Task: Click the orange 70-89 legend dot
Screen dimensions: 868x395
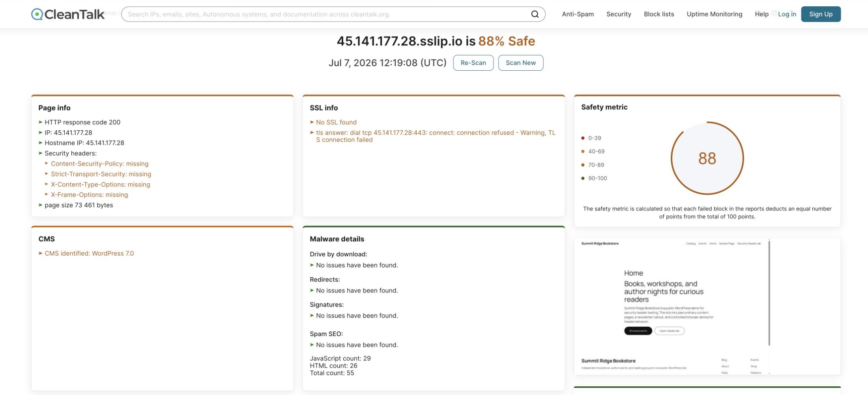Action: coord(583,165)
